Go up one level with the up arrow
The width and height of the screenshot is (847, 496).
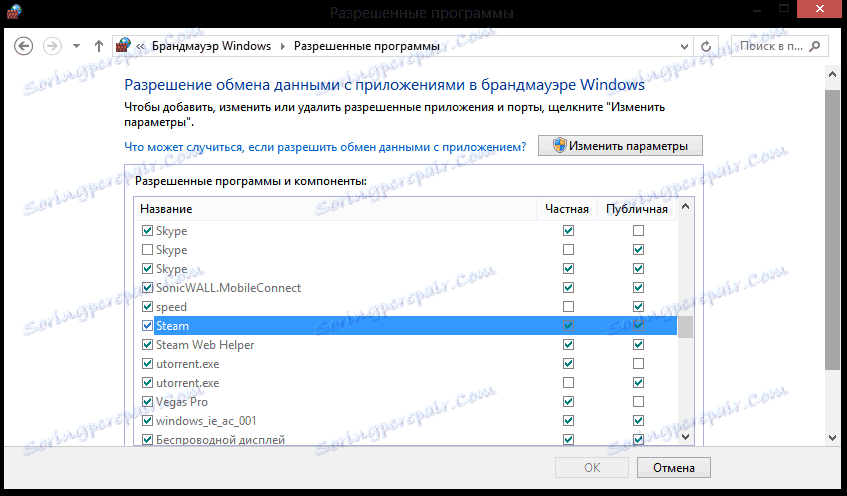point(99,46)
